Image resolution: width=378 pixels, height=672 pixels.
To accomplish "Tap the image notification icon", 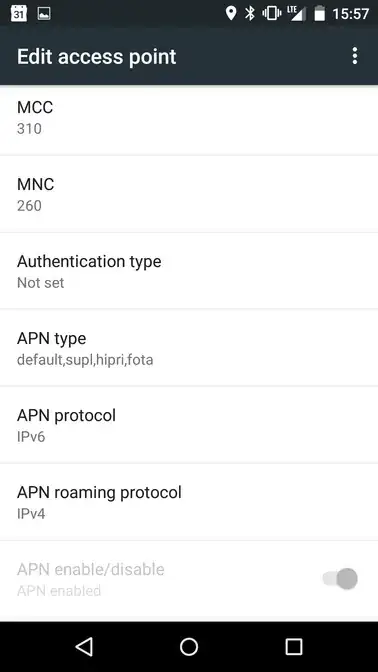I will click(x=44, y=14).
